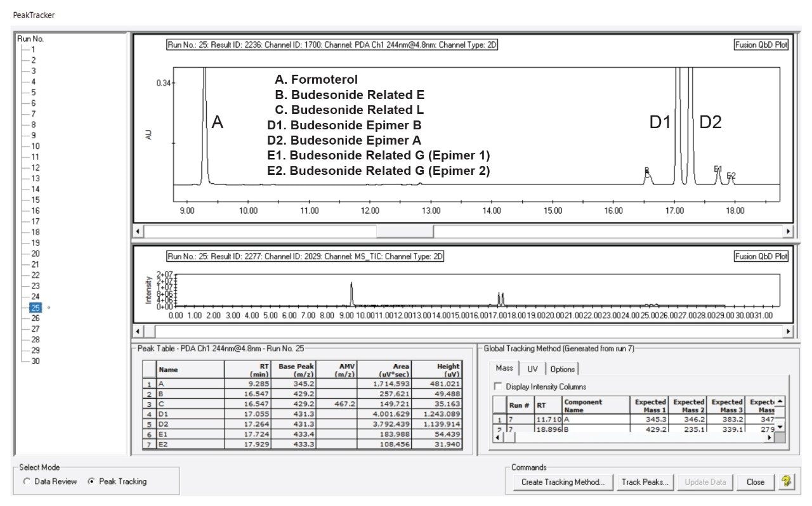Image resolution: width=812 pixels, height=506 pixels.
Task: Click the Fusion QbD Plot label on PDA chart
Action: point(760,45)
